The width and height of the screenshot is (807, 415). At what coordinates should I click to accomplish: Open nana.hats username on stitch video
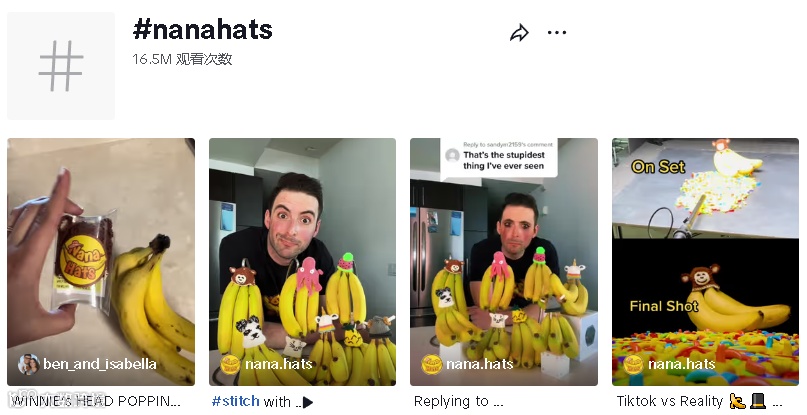279,364
